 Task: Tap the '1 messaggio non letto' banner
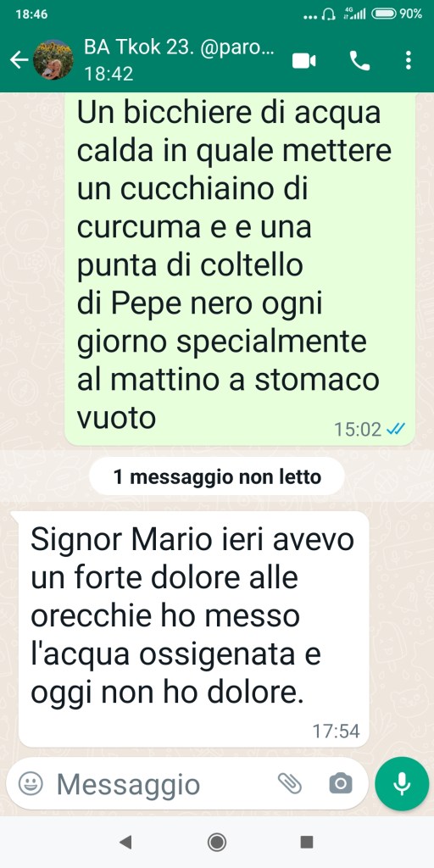coord(217,476)
